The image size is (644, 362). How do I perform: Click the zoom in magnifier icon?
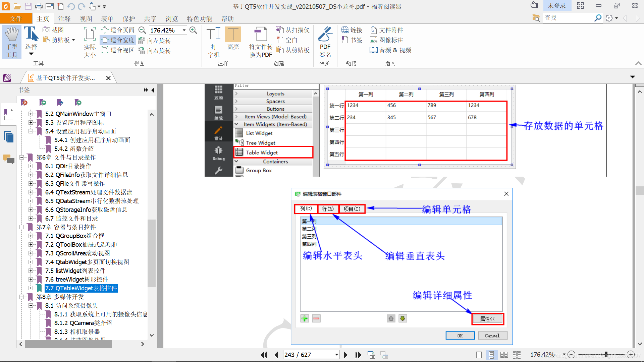193,30
